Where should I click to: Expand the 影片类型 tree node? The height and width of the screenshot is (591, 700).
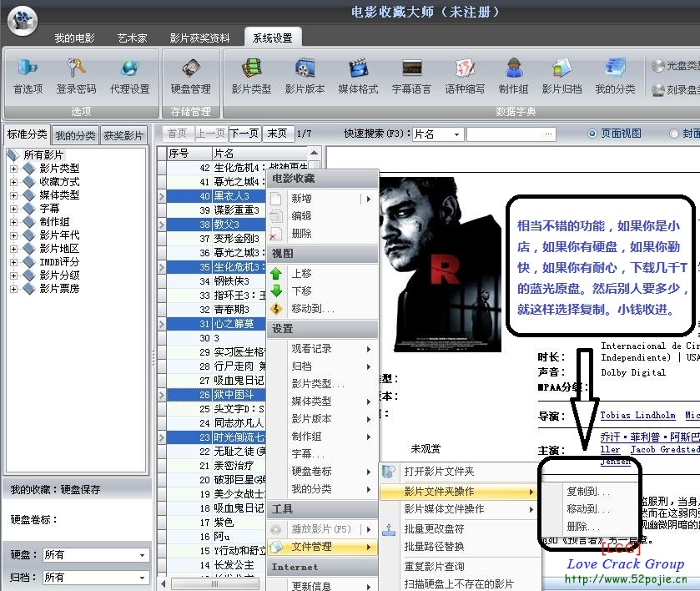[x=13, y=169]
